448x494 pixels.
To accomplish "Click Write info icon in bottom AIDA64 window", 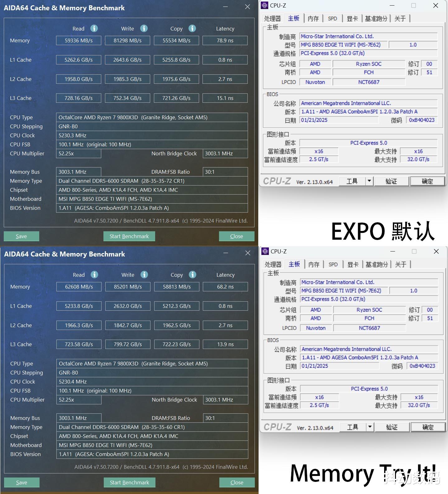I will pyautogui.click(x=144, y=275).
